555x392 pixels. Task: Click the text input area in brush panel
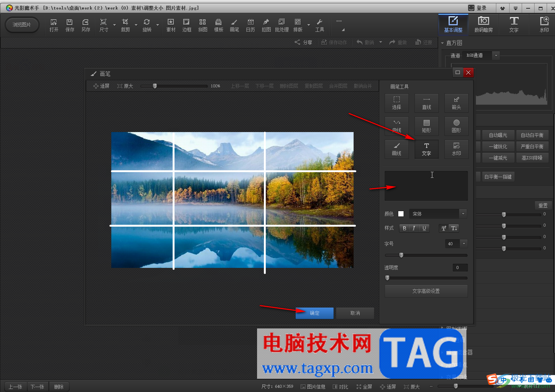point(426,186)
